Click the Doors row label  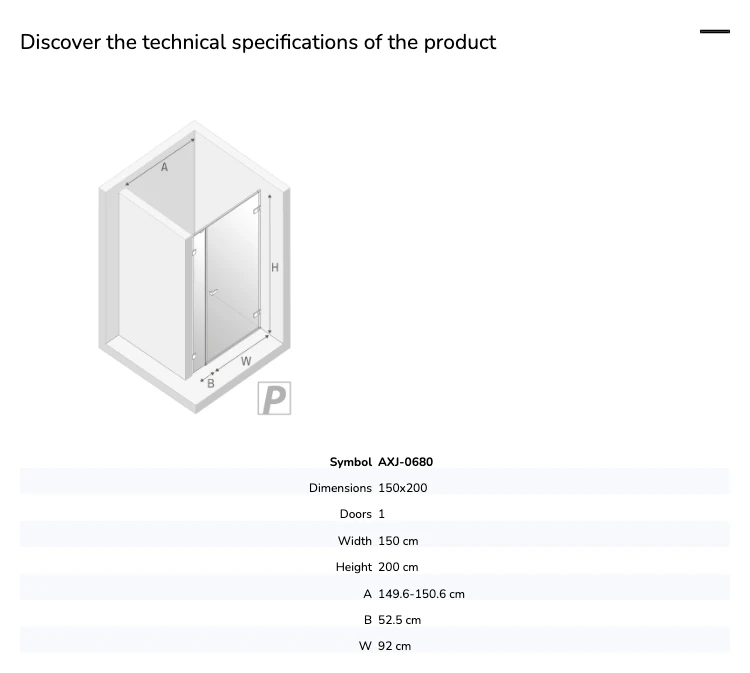point(355,514)
